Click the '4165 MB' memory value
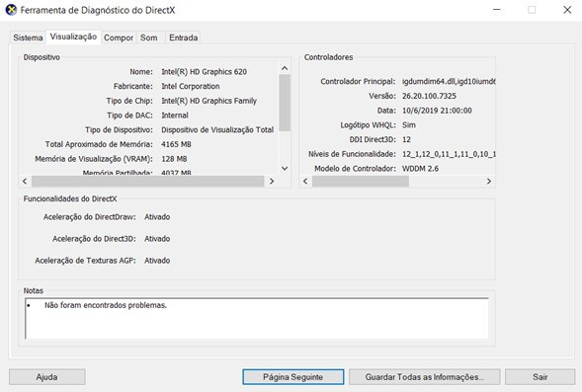582x392 pixels. (x=176, y=144)
